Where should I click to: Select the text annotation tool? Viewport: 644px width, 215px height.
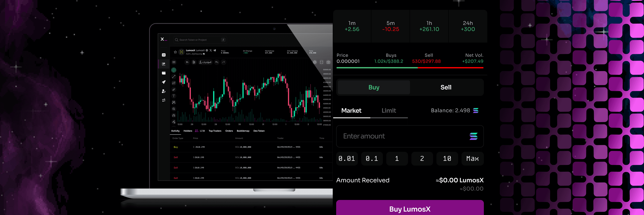[x=174, y=96]
